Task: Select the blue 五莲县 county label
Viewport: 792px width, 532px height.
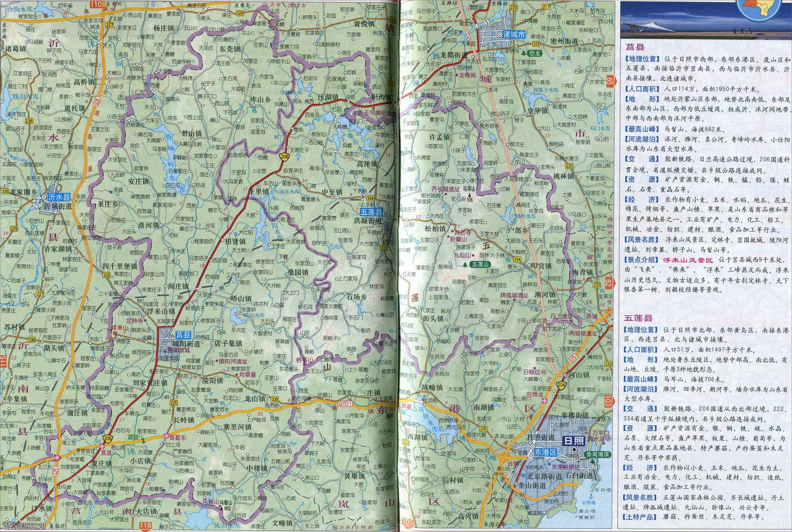Action: pyautogui.click(x=371, y=212)
